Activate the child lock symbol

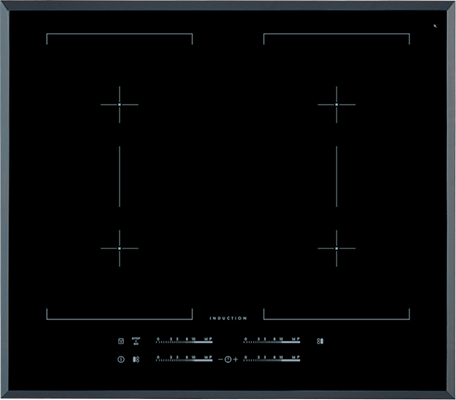121,341
